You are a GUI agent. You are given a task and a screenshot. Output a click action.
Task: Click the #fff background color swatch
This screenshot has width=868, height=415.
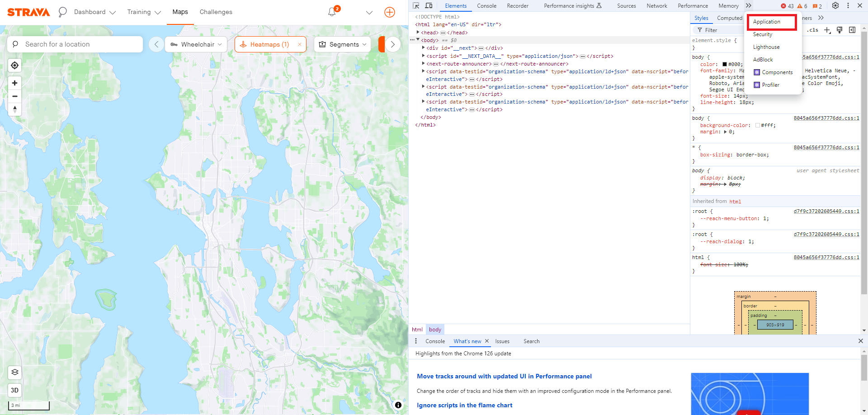(758, 125)
